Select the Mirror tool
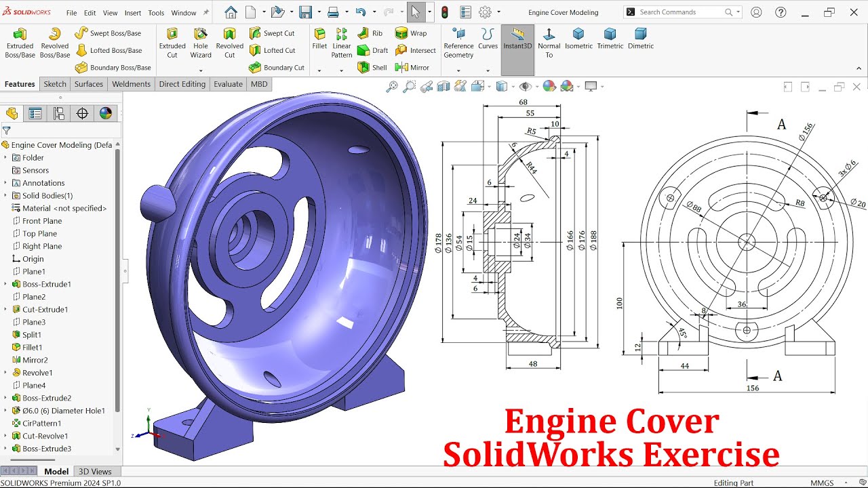The image size is (868, 488). (412, 67)
